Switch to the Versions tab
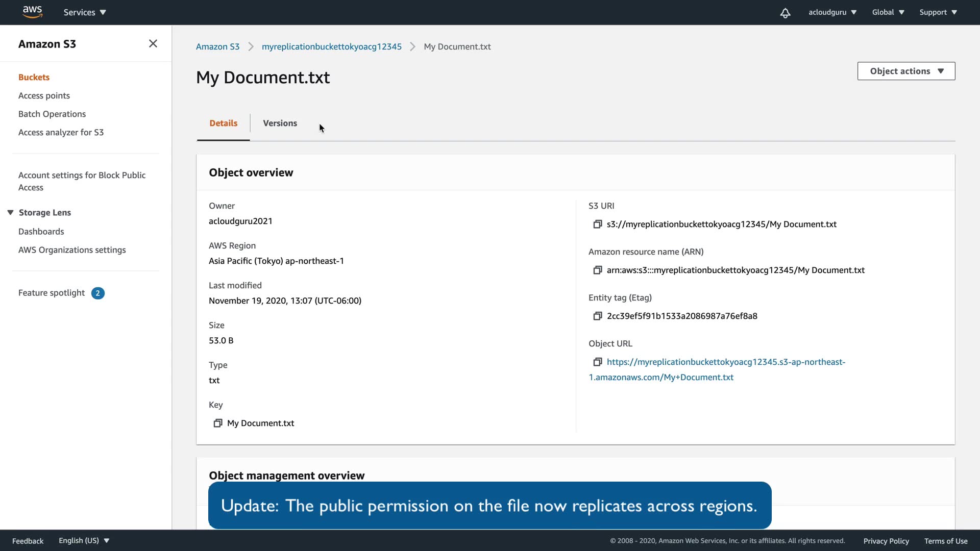The width and height of the screenshot is (980, 551). coord(280,123)
